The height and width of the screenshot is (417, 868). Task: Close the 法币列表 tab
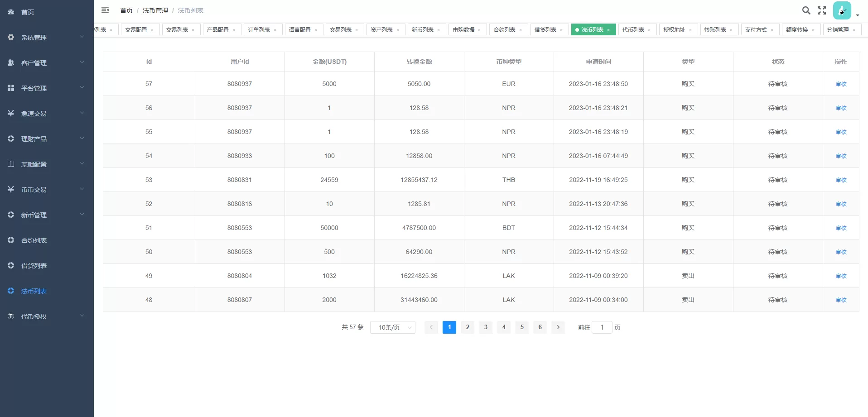pyautogui.click(x=608, y=30)
